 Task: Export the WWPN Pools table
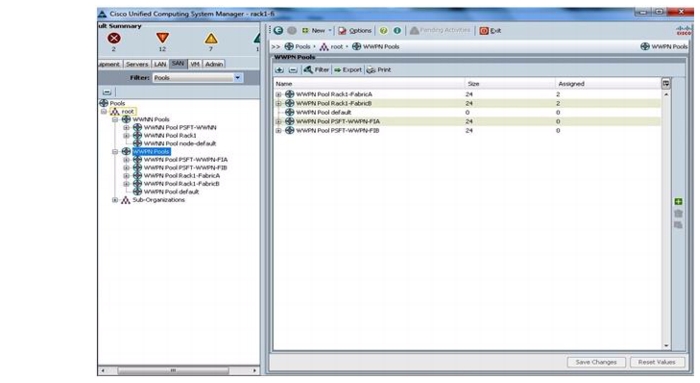348,70
